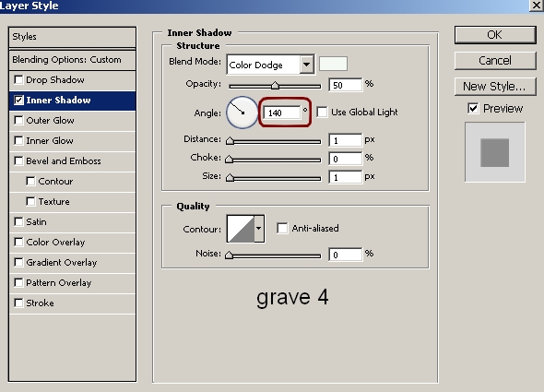This screenshot has width=544, height=392.
Task: Click the Distance value input field
Action: 345,140
